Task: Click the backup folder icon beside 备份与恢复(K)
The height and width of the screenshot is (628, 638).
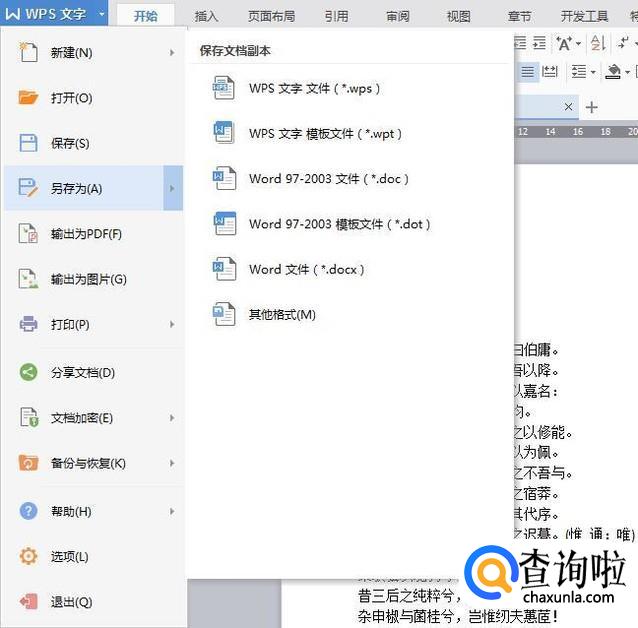Action: click(28, 463)
